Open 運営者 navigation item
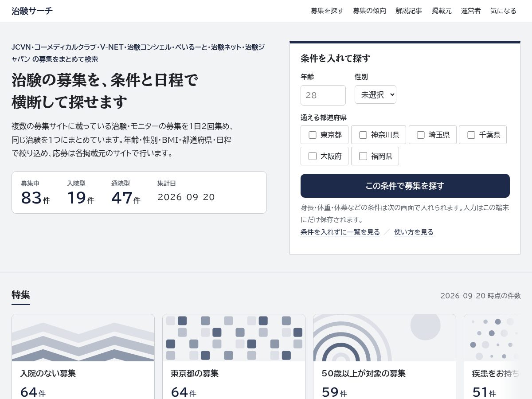532x399 pixels. click(471, 11)
